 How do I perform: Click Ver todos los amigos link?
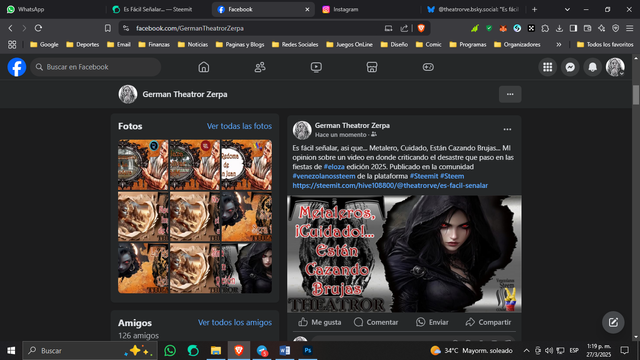pyautogui.click(x=235, y=322)
